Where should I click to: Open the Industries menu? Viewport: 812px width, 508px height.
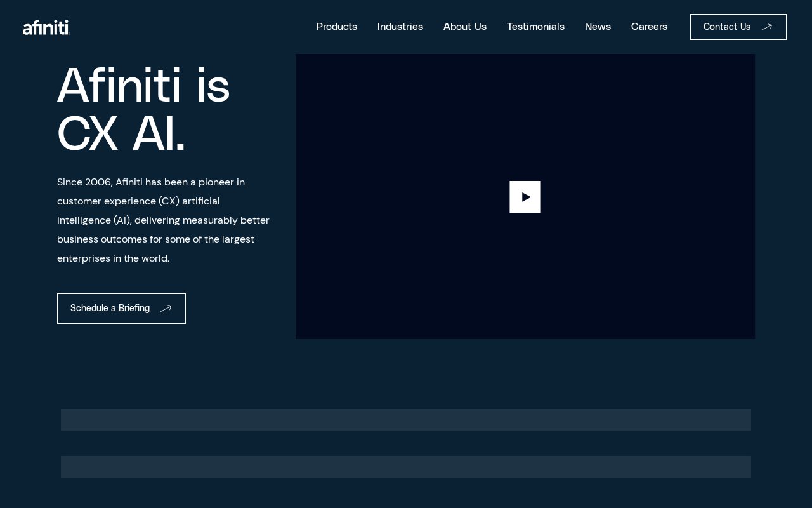pyautogui.click(x=400, y=27)
